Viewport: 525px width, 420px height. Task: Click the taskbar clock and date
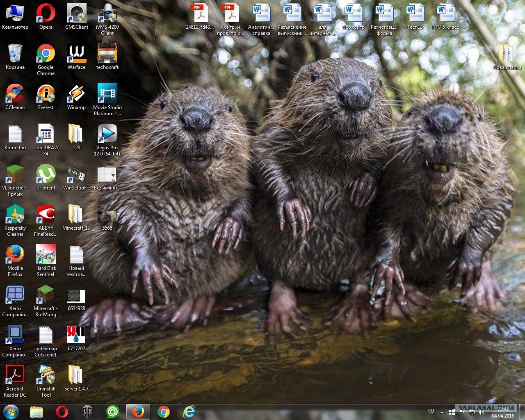(x=503, y=412)
